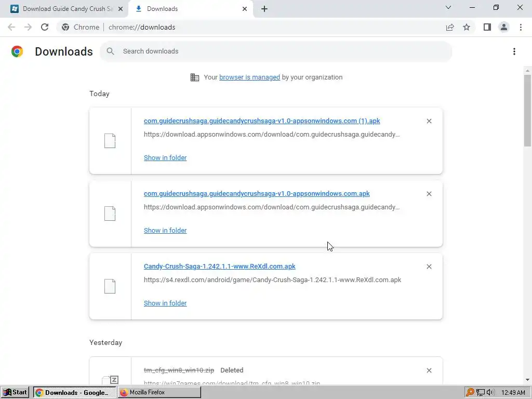This screenshot has width=532, height=399.
Task: Click the scrollbar down arrow
Action: coord(527,380)
